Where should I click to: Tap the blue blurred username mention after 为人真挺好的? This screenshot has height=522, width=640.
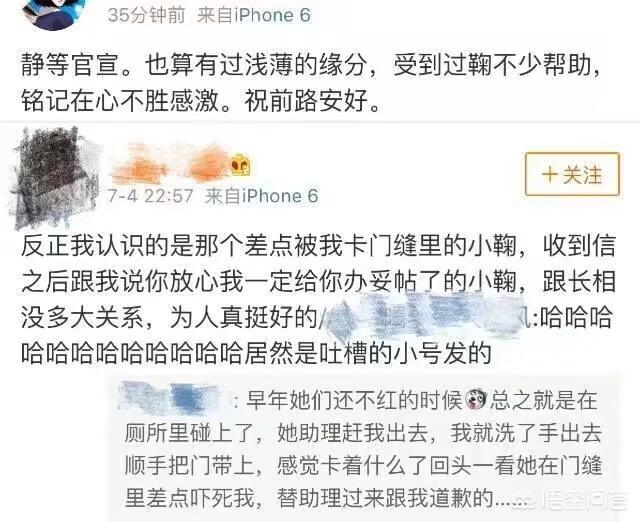pyautogui.click(x=426, y=316)
